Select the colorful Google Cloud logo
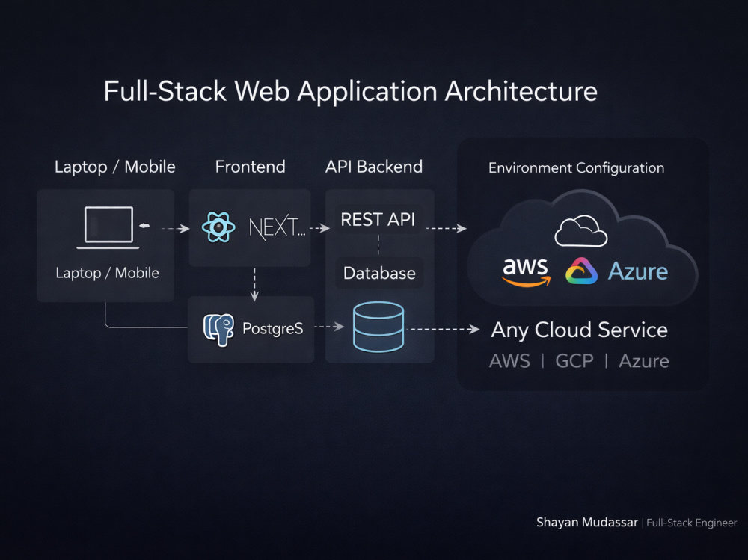Screen dimensions: 748x560 (581, 271)
